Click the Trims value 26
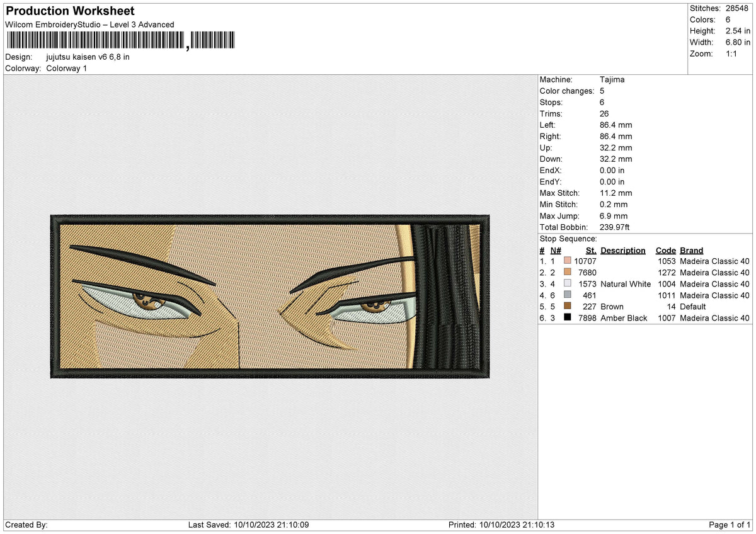The height and width of the screenshot is (534, 756). [605, 114]
